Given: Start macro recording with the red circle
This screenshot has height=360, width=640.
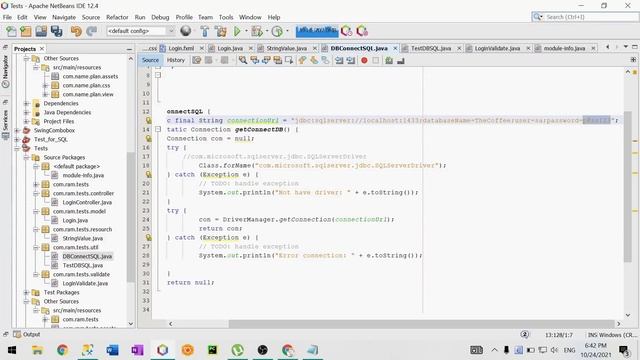Looking at the screenshot, I should click(364, 60).
